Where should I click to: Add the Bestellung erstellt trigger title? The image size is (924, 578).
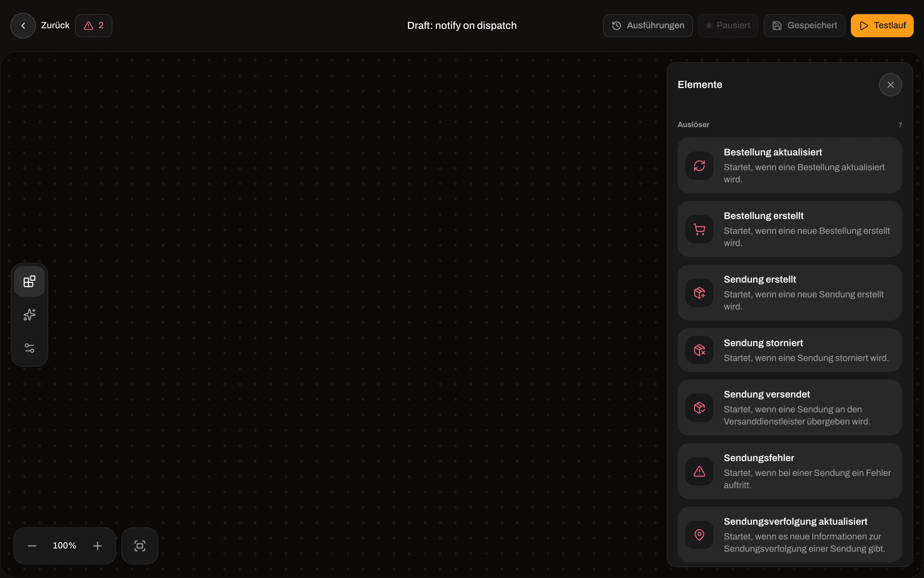click(764, 215)
